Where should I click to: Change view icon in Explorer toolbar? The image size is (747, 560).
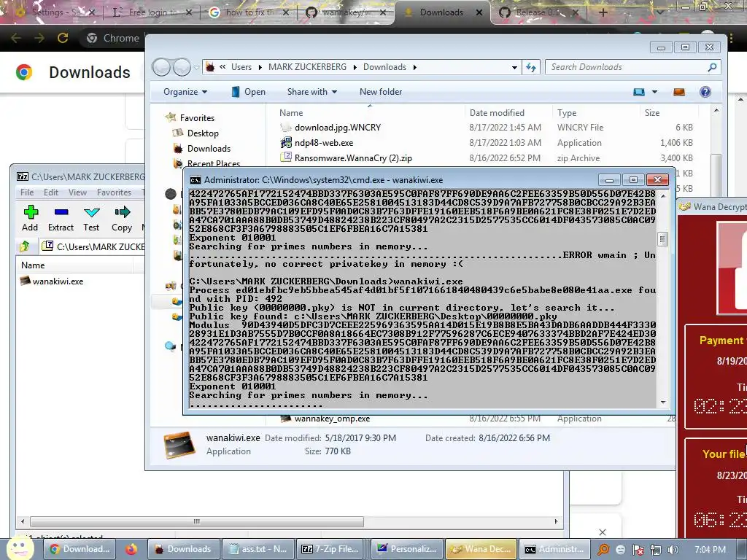[x=639, y=92]
